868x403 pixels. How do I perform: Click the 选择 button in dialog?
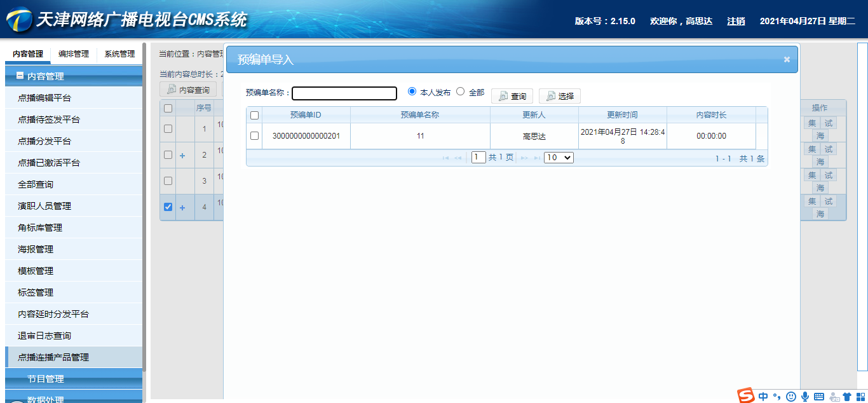[x=560, y=96]
